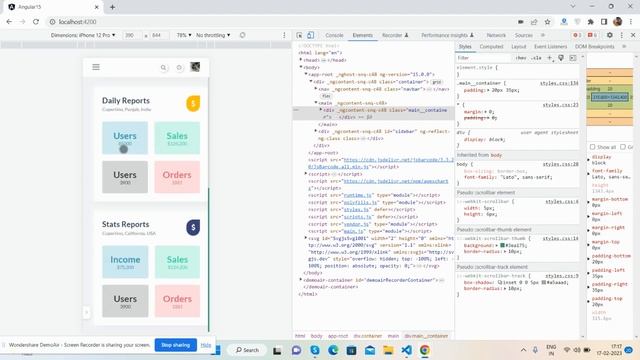Screen dimensions: 640x360
Task: Click the user avatar in the app navbar
Action: (195, 67)
